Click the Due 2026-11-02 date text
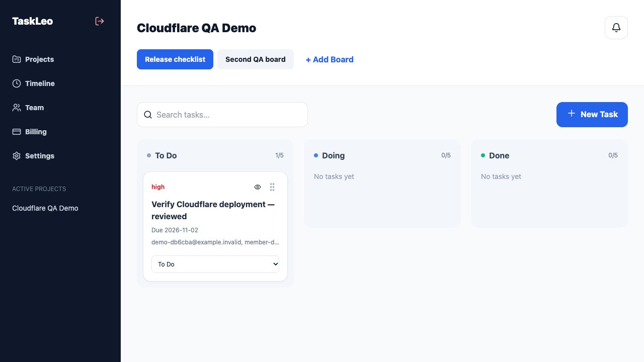The image size is (644, 362). pyautogui.click(x=175, y=230)
